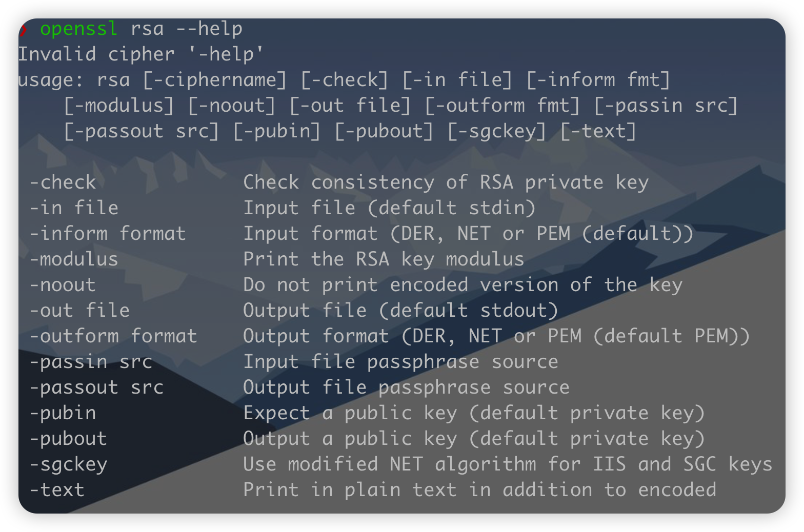The image size is (804, 532).
Task: Click the '-text' option at the bottom
Action: click(57, 490)
